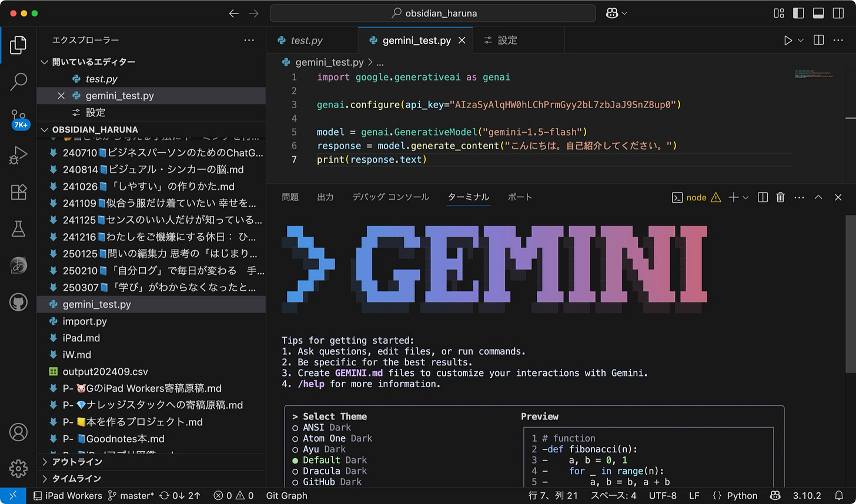Collapse the OBSIDIAN_HARUNA folder section

(151, 129)
